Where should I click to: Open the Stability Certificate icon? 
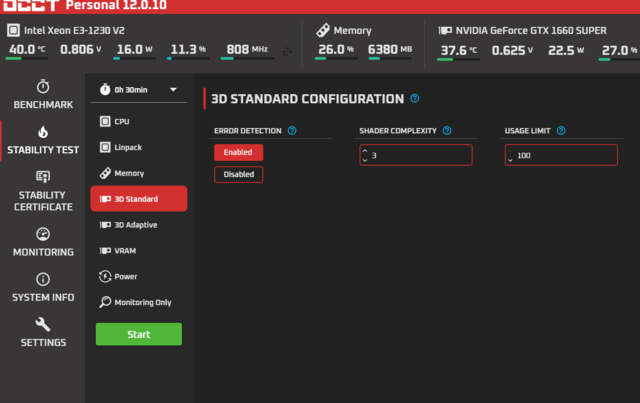[x=42, y=176]
